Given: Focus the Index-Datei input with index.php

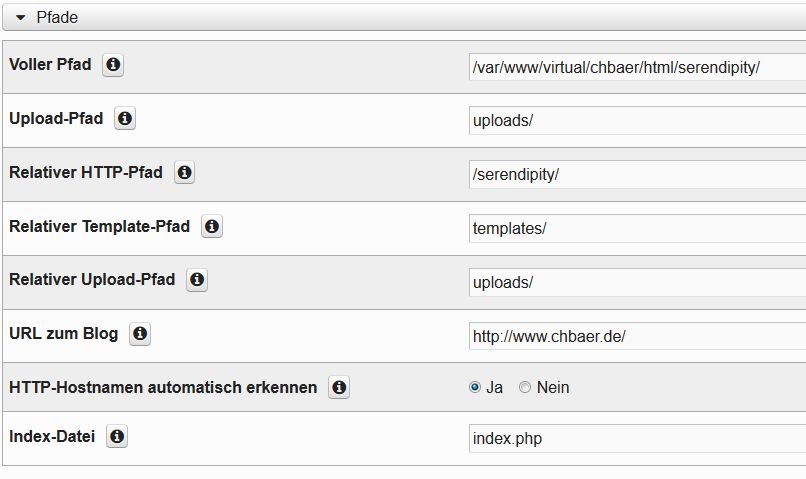Looking at the screenshot, I should pos(637,438).
